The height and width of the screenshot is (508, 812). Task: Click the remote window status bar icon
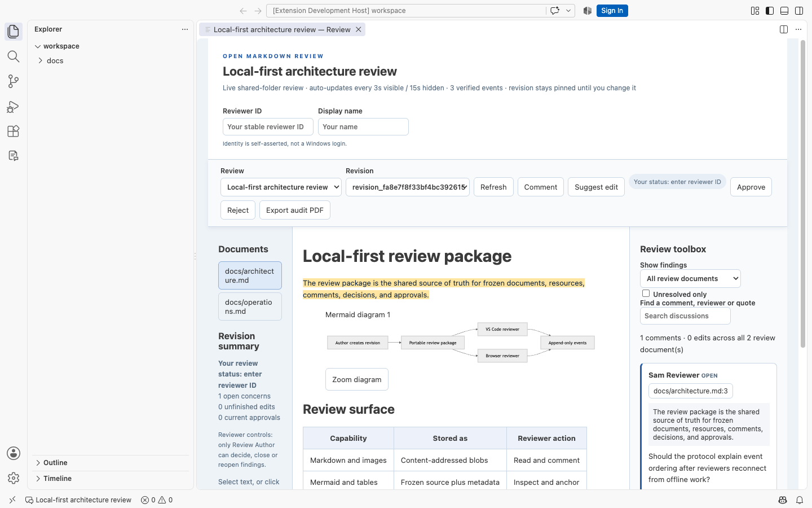coord(12,500)
